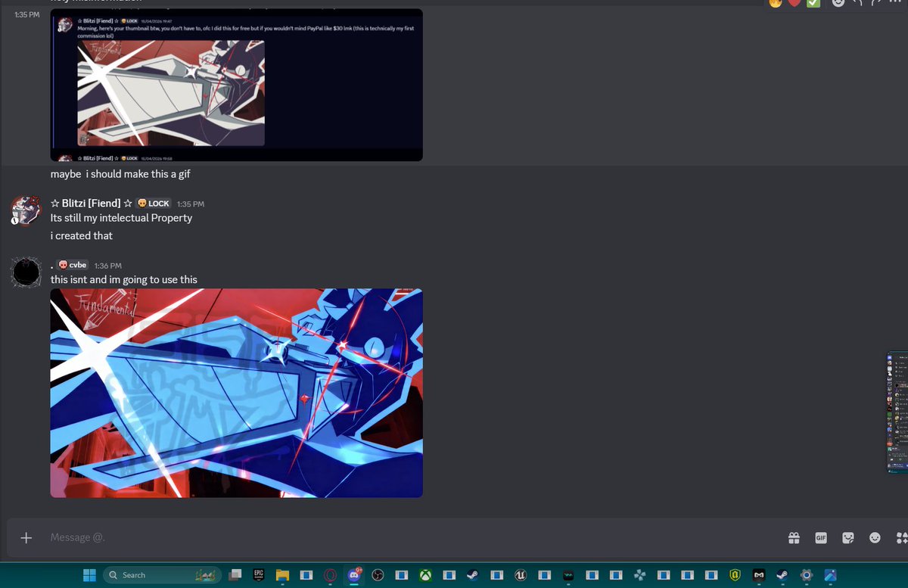
Task: Open the Nitro gift icon
Action: [x=794, y=537]
